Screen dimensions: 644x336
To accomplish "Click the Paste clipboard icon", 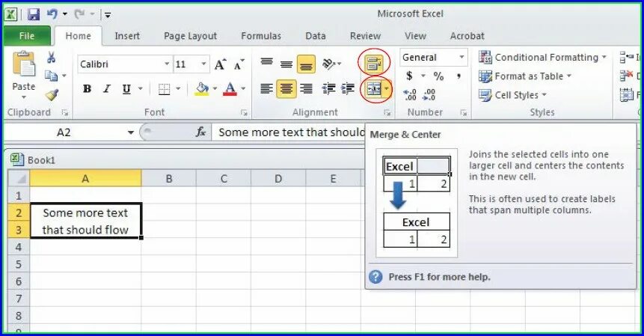I will (24, 64).
